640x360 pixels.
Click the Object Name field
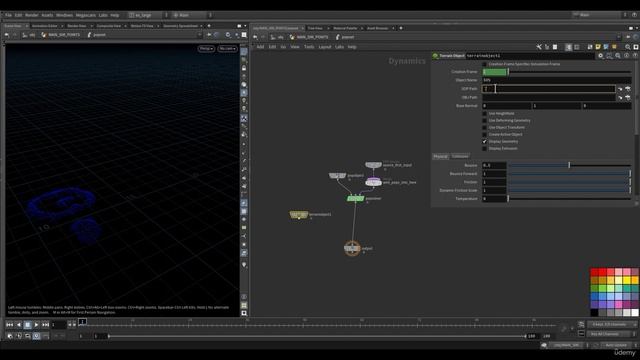556,80
